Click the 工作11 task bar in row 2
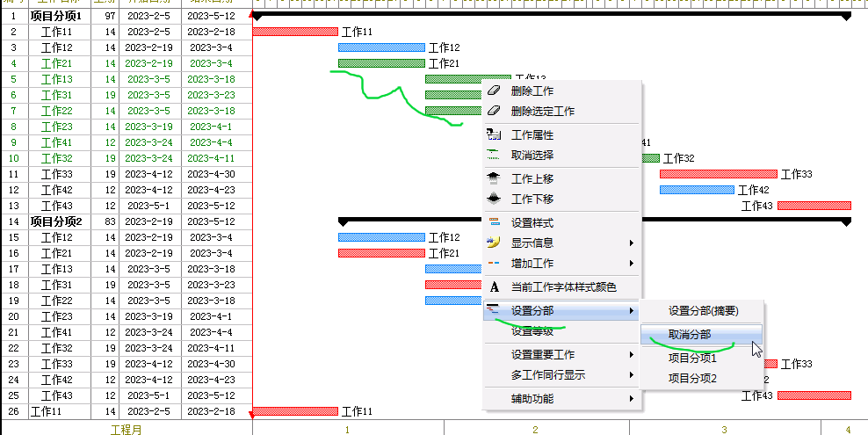This screenshot has height=435, width=868. coord(294,32)
